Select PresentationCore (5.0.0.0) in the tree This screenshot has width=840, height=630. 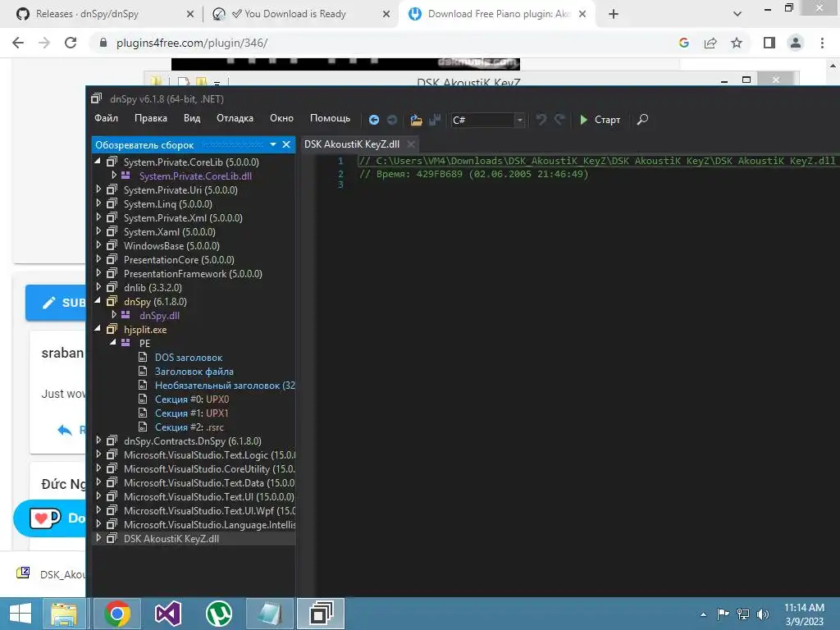(x=179, y=260)
